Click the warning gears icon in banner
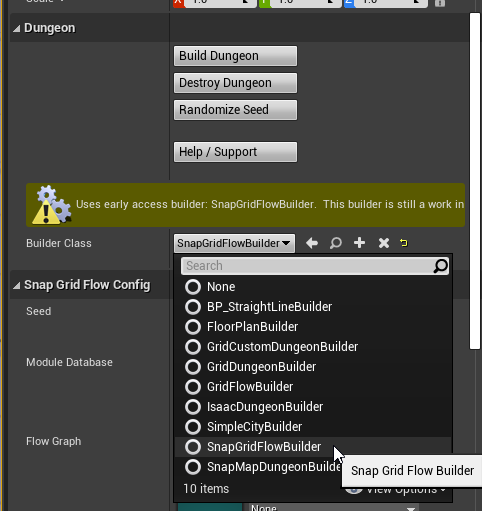The image size is (482, 511). pos(51,205)
